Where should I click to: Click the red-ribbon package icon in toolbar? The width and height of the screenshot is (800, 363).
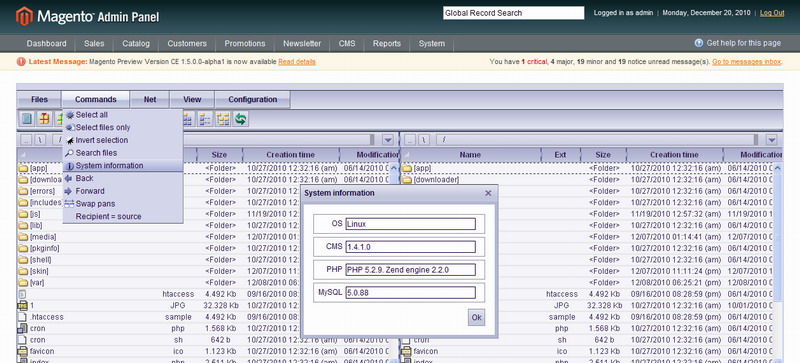coord(44,119)
